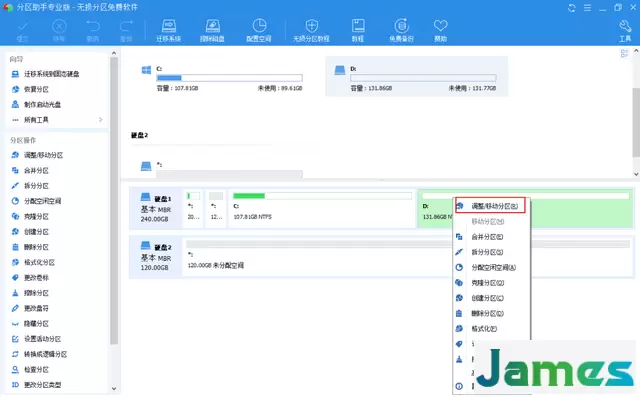Image resolution: width=640 pixels, height=398 pixels.
Task: Open the hamburger menu in title bar
Action: [587, 8]
